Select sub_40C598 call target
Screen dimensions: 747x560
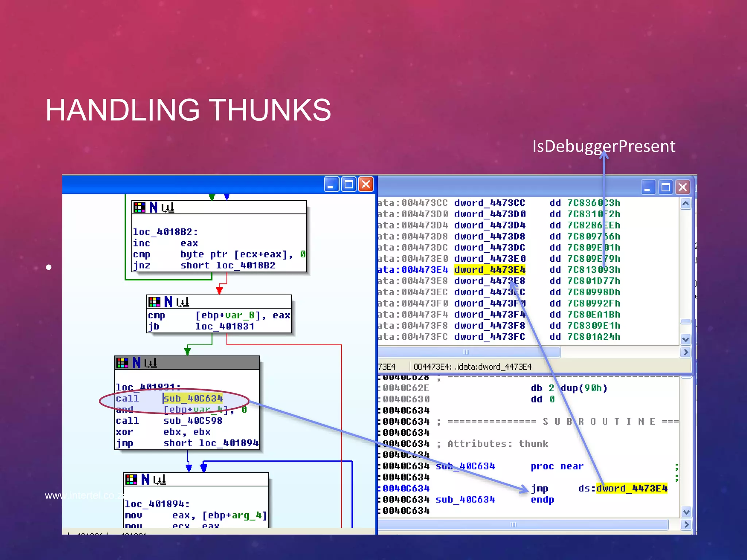tap(193, 421)
